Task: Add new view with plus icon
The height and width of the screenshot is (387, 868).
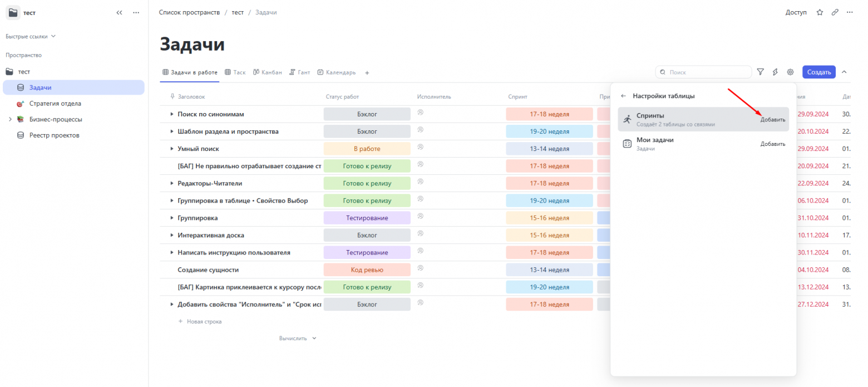Action: [367, 72]
